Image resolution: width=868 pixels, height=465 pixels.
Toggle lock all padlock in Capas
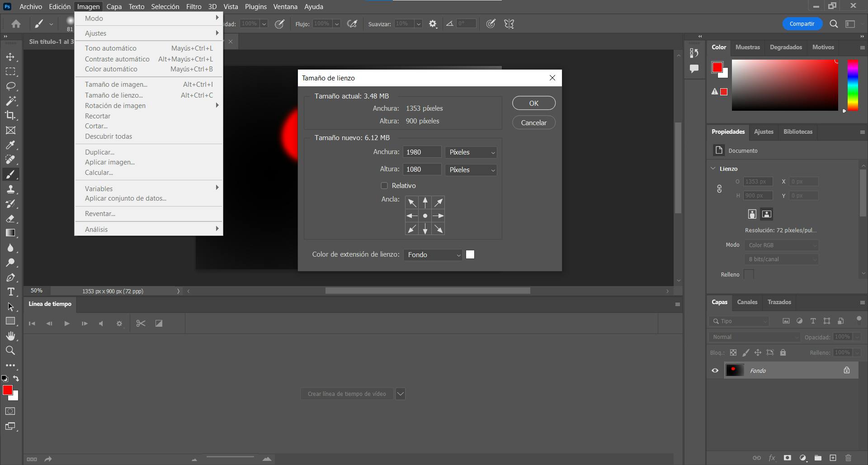click(x=783, y=352)
